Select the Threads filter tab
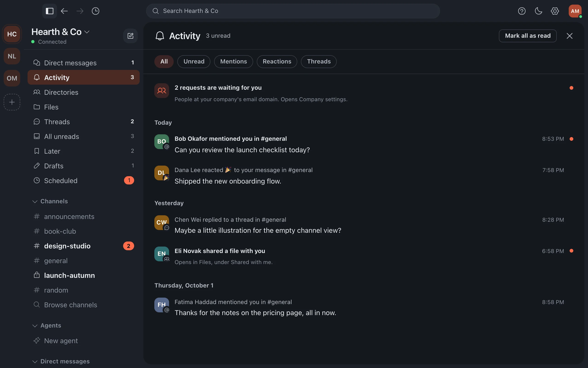 click(x=319, y=62)
